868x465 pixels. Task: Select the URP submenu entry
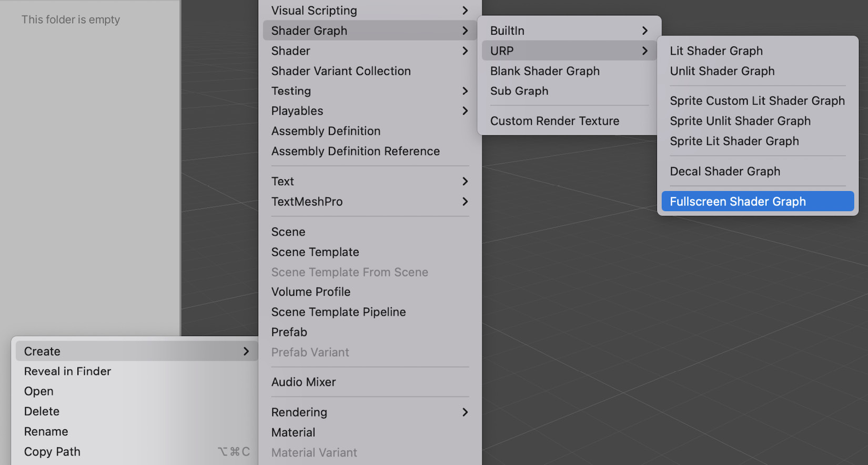(569, 51)
